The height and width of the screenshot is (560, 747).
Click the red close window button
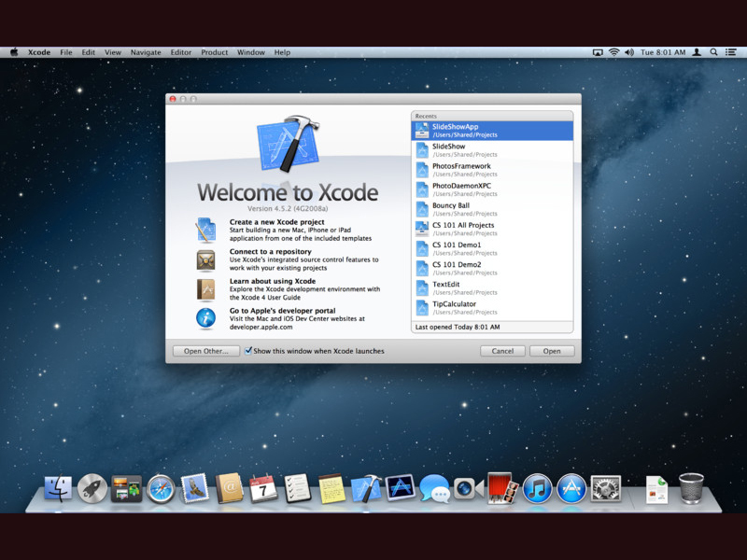pyautogui.click(x=173, y=99)
